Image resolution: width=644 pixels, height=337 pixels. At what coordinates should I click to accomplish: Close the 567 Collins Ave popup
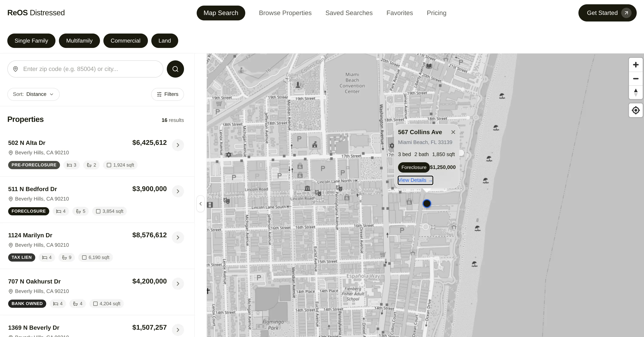(x=453, y=132)
